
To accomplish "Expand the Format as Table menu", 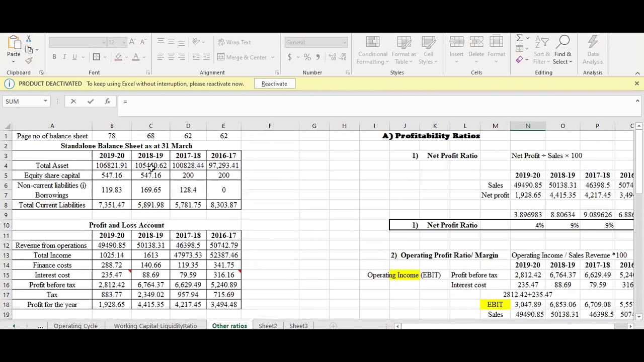I will pos(404,50).
